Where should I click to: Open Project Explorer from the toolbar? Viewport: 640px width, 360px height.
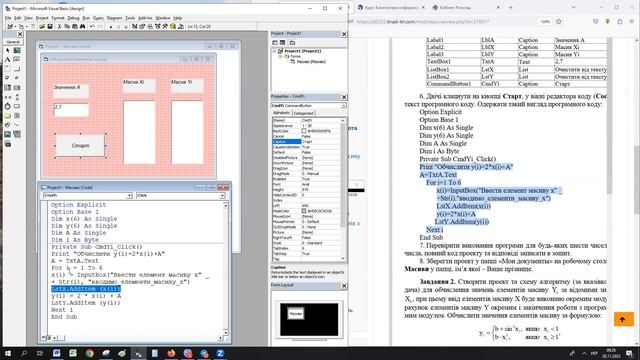click(x=134, y=26)
